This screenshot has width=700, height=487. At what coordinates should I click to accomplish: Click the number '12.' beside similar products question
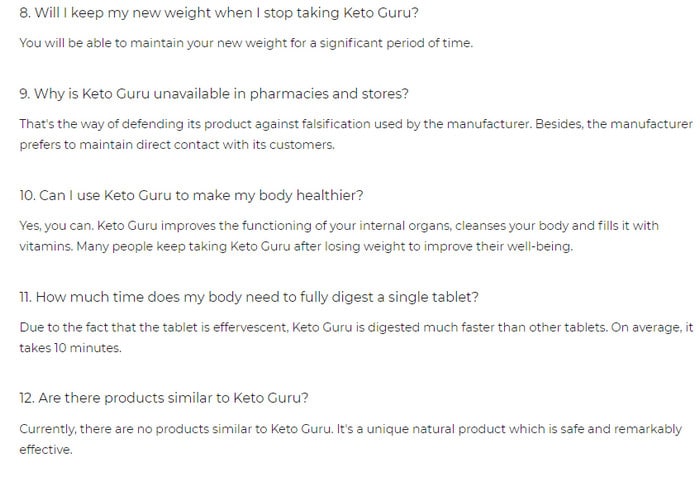click(27, 398)
